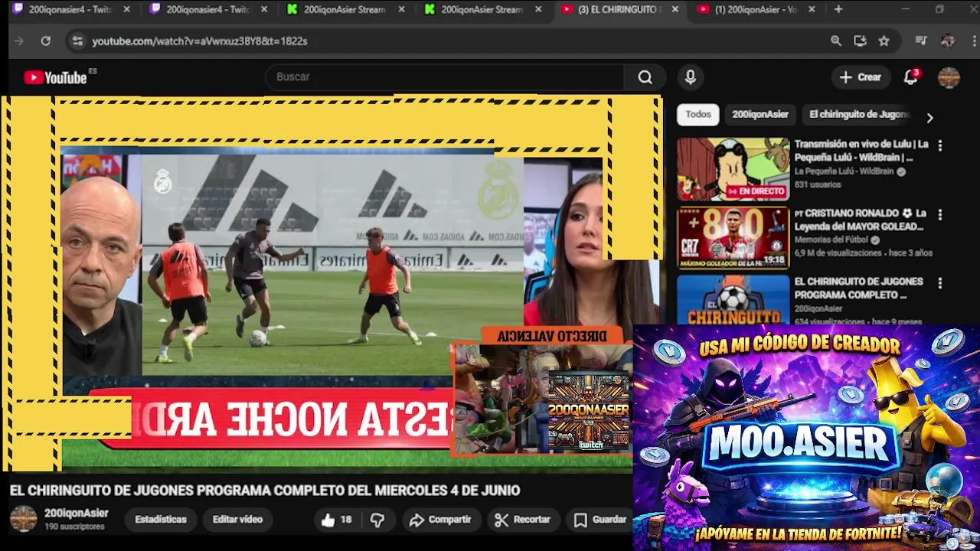Select the 200iqonAsier filter chip
Viewport: 980px width, 551px height.
tap(760, 114)
